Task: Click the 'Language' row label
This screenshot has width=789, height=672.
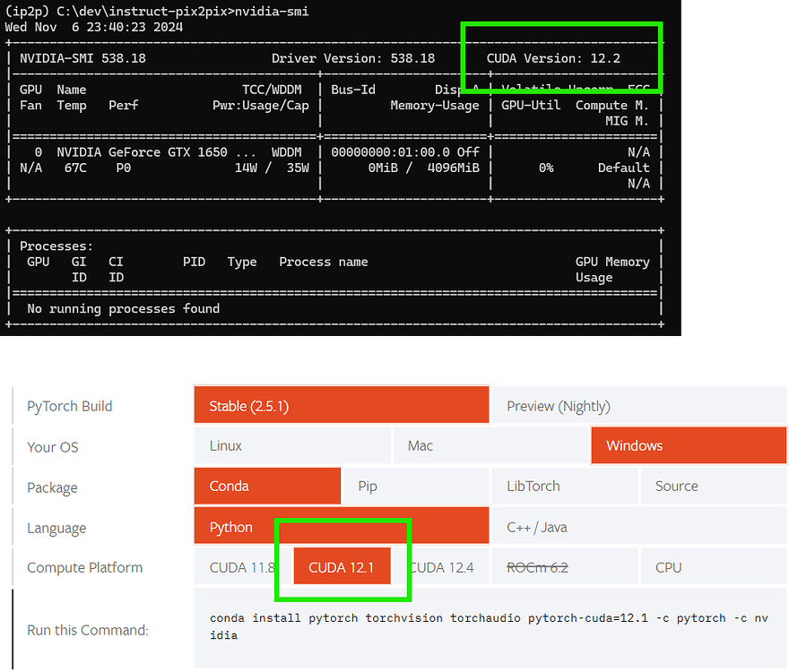Action: 56,528
